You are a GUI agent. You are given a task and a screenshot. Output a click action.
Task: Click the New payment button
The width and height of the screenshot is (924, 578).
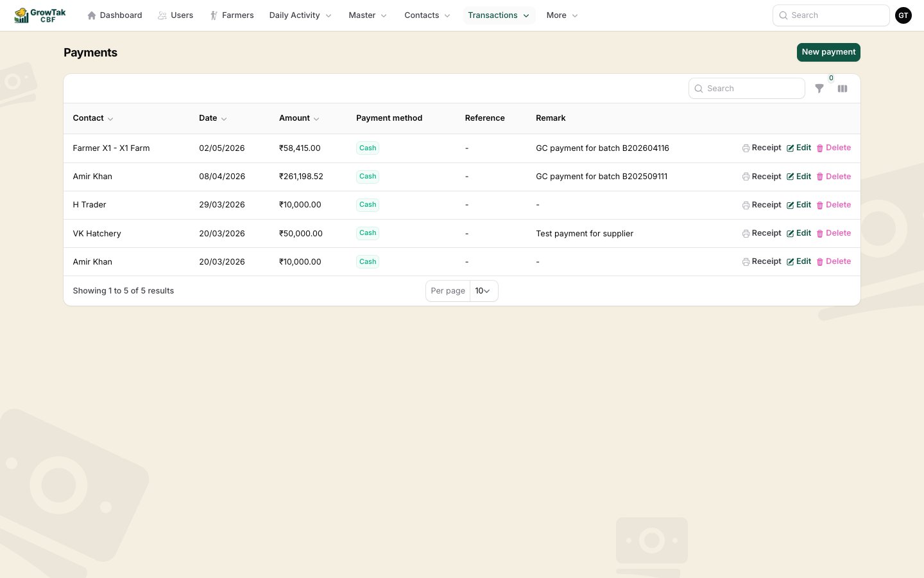828,52
